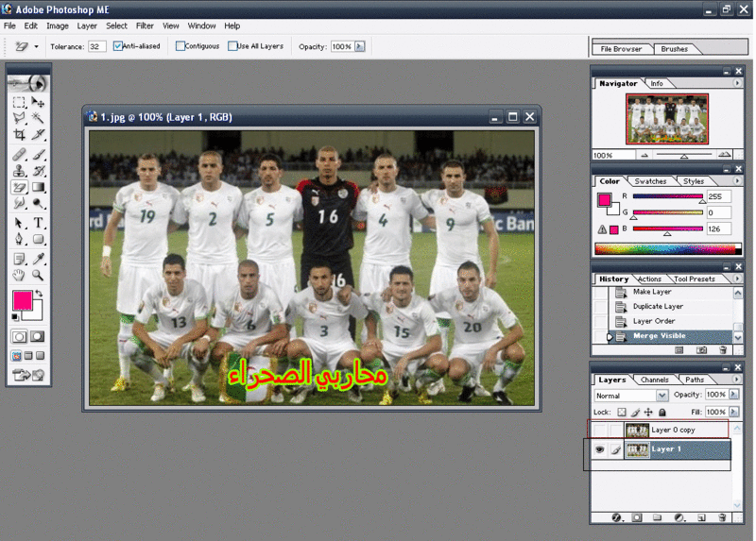The image size is (756, 541).
Task: Enable Use All Layers checkbox
Action: 232,46
